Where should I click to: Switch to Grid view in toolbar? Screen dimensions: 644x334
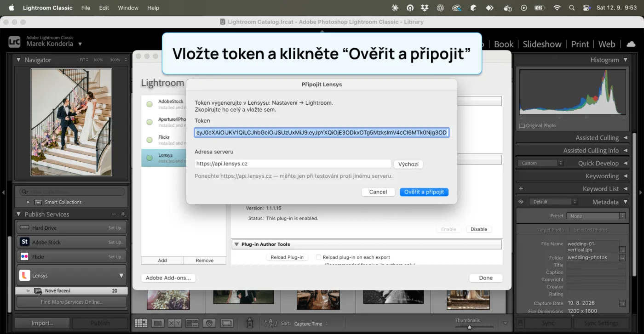click(x=141, y=323)
